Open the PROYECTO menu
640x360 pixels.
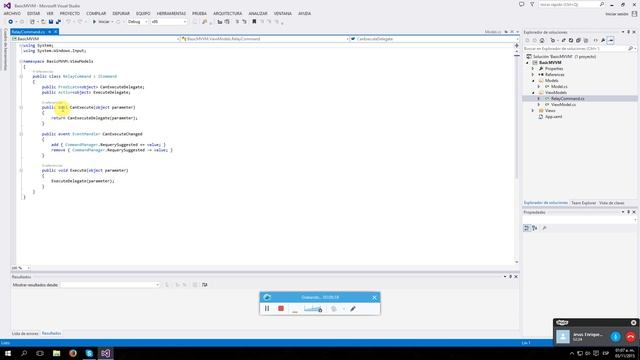(x=70, y=13)
